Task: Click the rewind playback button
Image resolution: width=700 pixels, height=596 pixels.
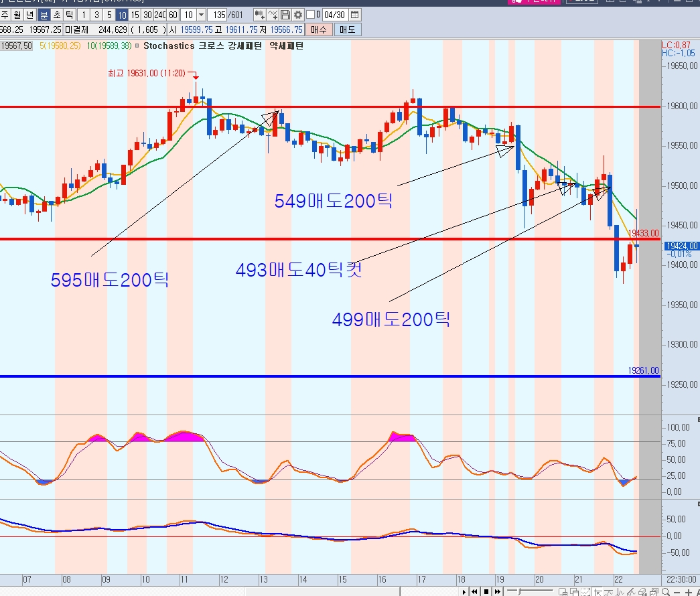Action: [476, 591]
